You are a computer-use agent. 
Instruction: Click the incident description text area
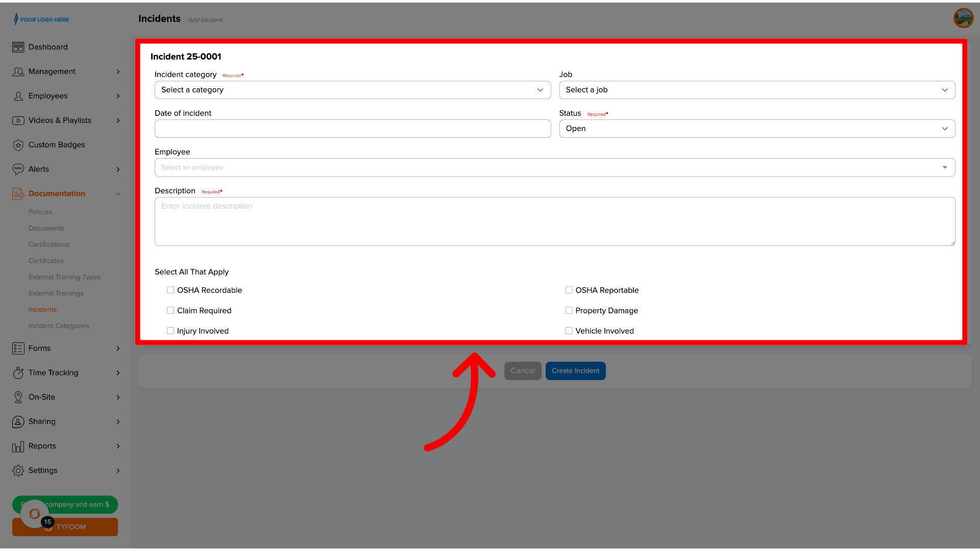click(555, 221)
